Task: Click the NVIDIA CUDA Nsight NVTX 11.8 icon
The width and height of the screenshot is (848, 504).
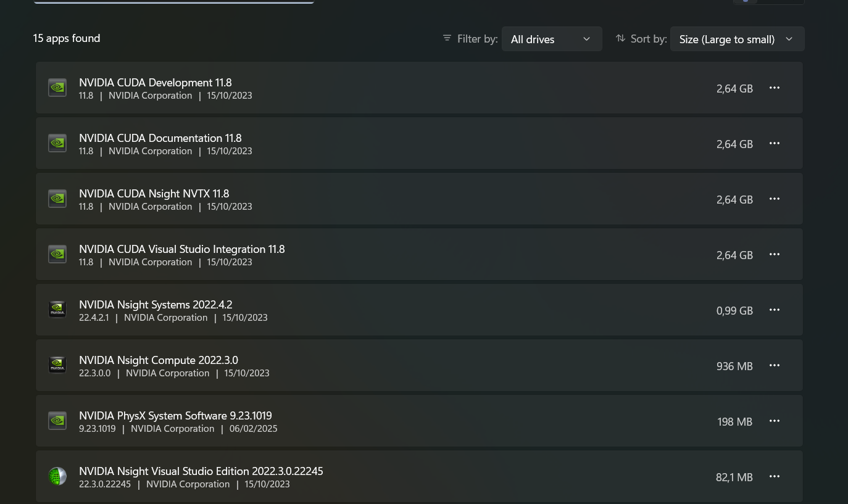Action: [x=57, y=199]
